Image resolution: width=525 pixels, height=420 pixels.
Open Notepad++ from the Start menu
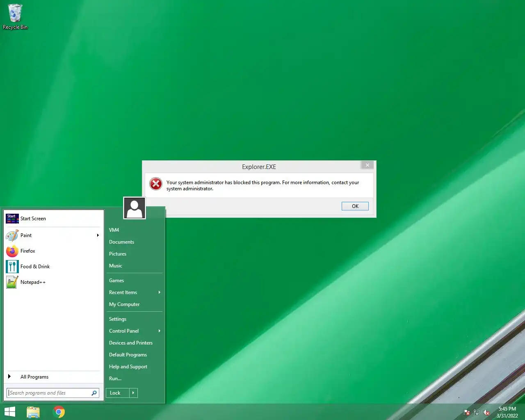point(53,282)
